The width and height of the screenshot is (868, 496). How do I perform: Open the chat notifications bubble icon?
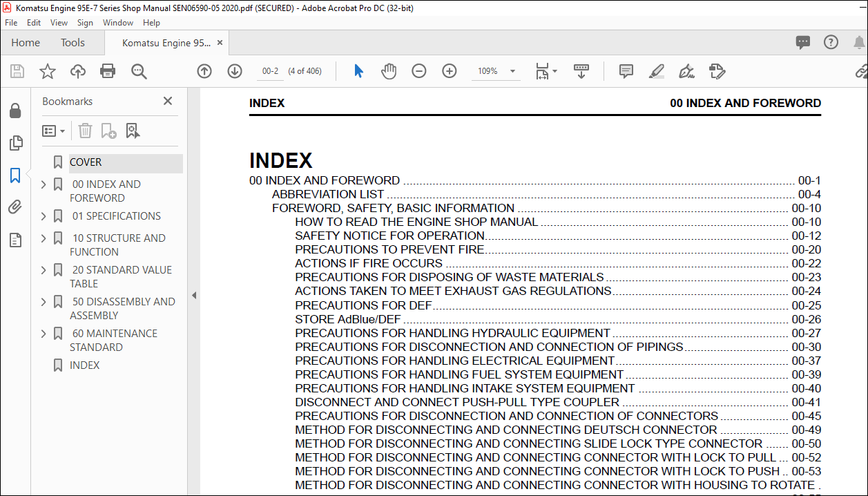(x=802, y=42)
